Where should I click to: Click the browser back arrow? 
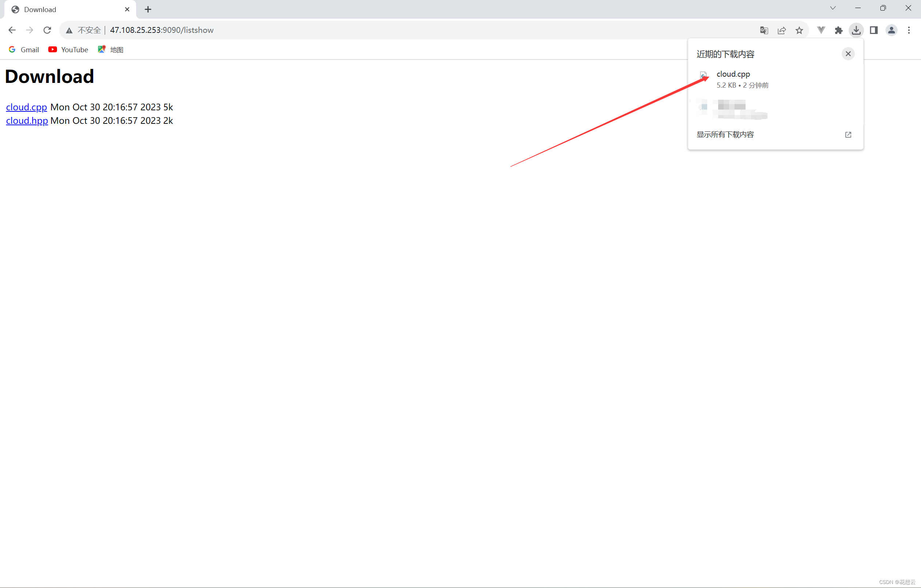(x=12, y=30)
